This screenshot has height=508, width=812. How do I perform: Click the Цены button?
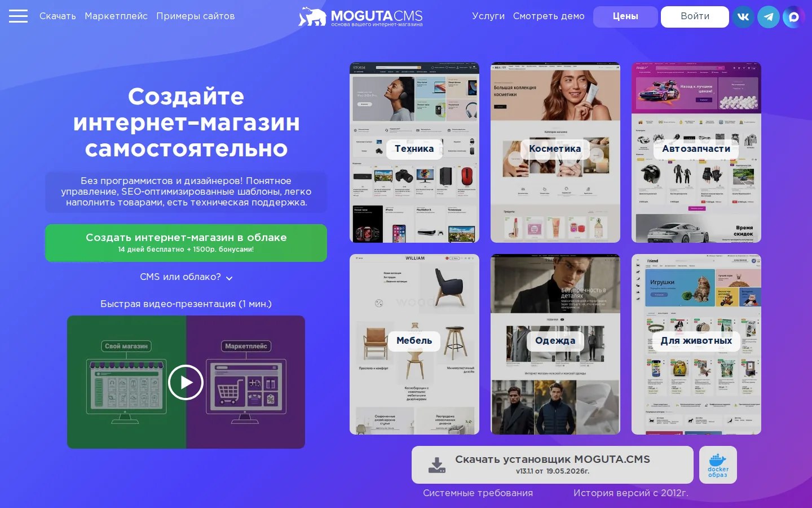[x=625, y=17]
